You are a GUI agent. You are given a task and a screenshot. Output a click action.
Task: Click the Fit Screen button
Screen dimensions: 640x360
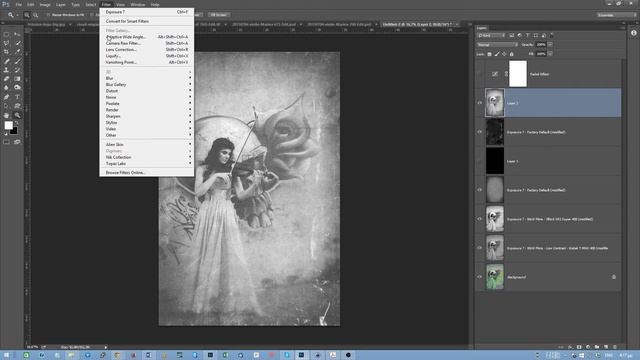click(219, 15)
